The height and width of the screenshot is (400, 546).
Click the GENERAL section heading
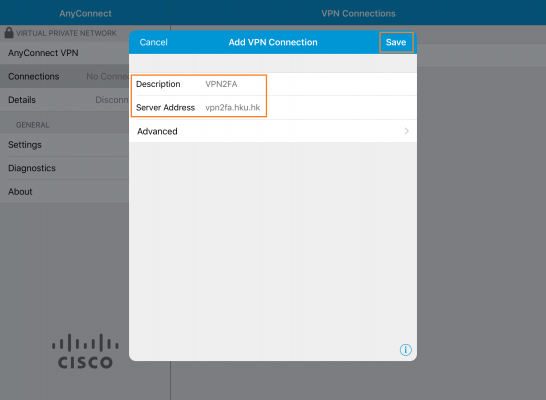tap(32, 125)
